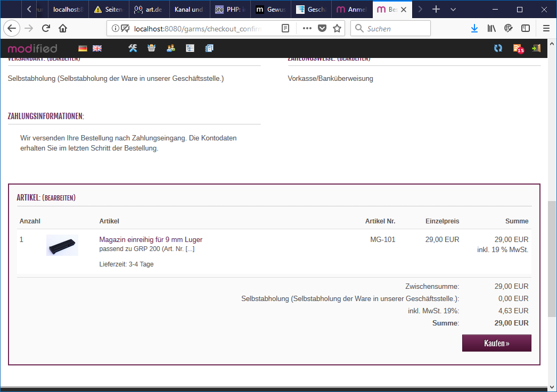Click the magazine product thumbnail
Viewport: 557px width, 392px height.
point(62,245)
